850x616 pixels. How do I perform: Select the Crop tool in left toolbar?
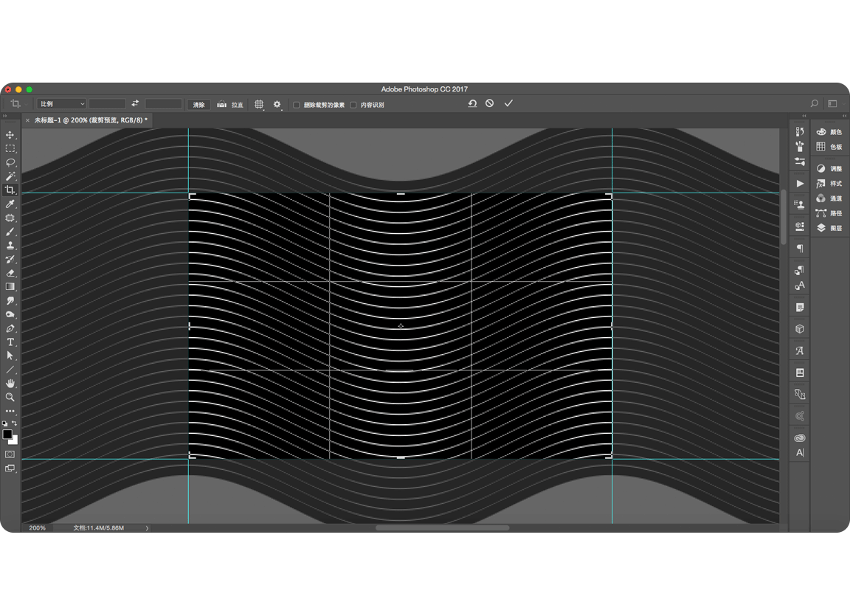tap(10, 190)
